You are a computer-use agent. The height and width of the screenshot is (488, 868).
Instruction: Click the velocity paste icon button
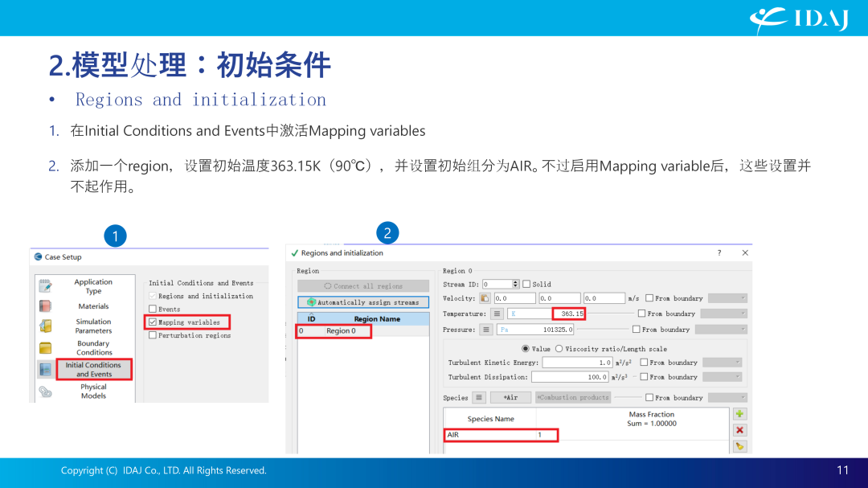point(485,298)
